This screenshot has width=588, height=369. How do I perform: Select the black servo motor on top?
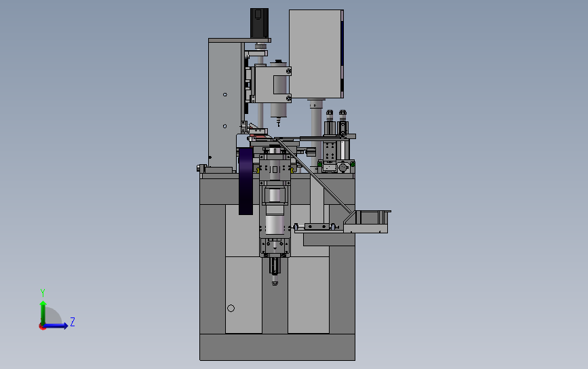coord(260,23)
